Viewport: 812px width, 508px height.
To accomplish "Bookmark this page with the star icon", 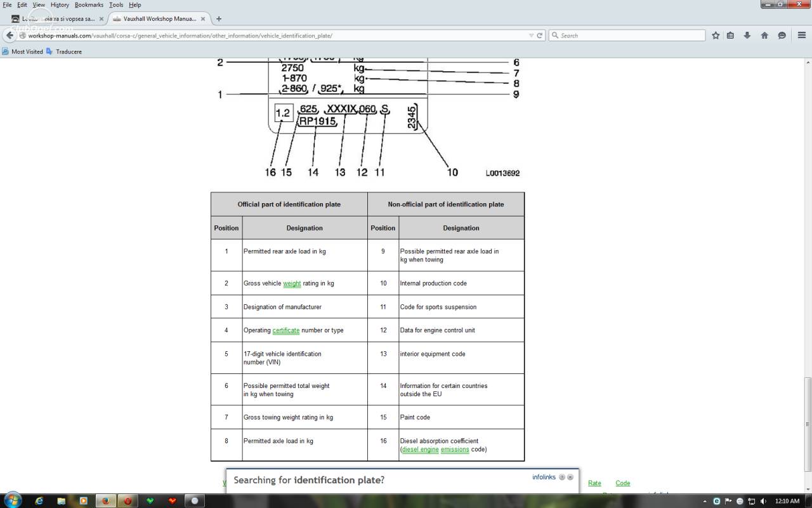I will (716, 36).
